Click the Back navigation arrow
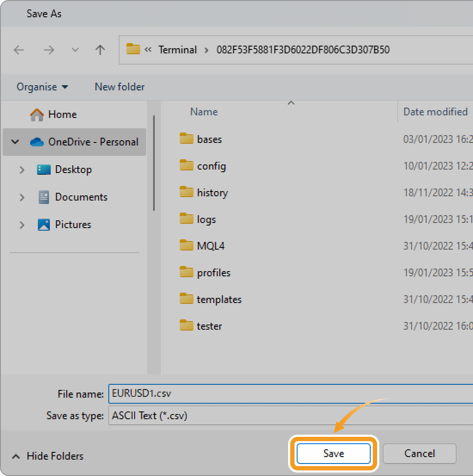473x476 pixels. (19, 50)
